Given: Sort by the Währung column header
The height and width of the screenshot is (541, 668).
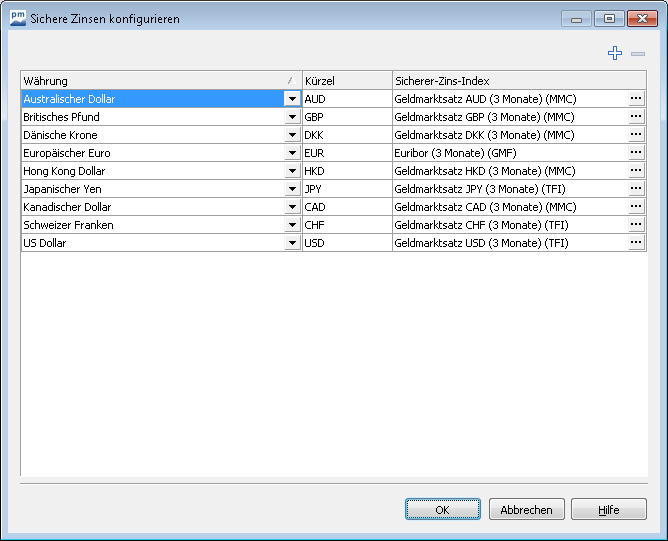Looking at the screenshot, I should click(x=150, y=80).
